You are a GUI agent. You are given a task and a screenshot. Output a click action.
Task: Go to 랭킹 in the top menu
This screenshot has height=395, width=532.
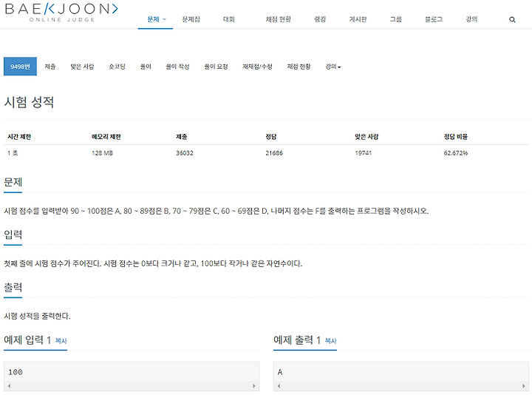[320, 19]
